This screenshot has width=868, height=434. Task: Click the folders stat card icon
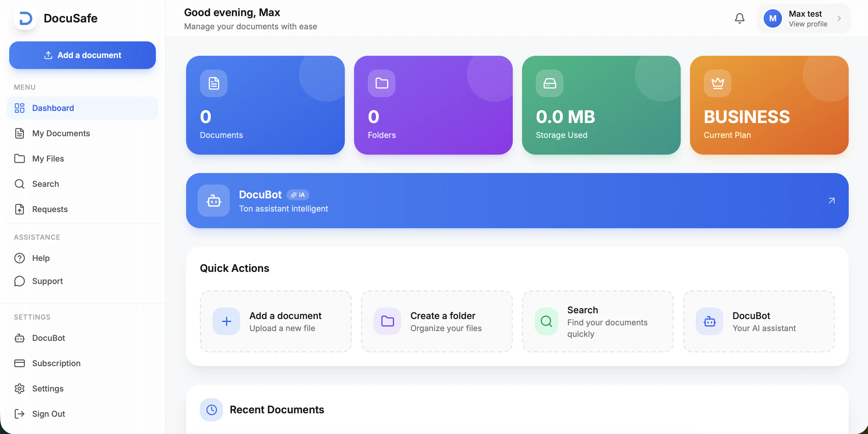(381, 83)
